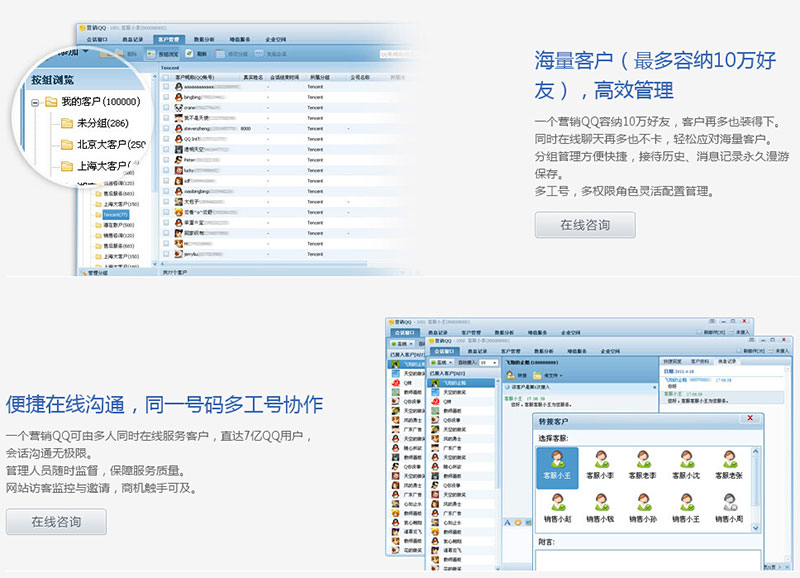This screenshot has height=578, width=800.
Task: Click the 转接 transfer icon in chat toolbar
Action: pos(510,375)
